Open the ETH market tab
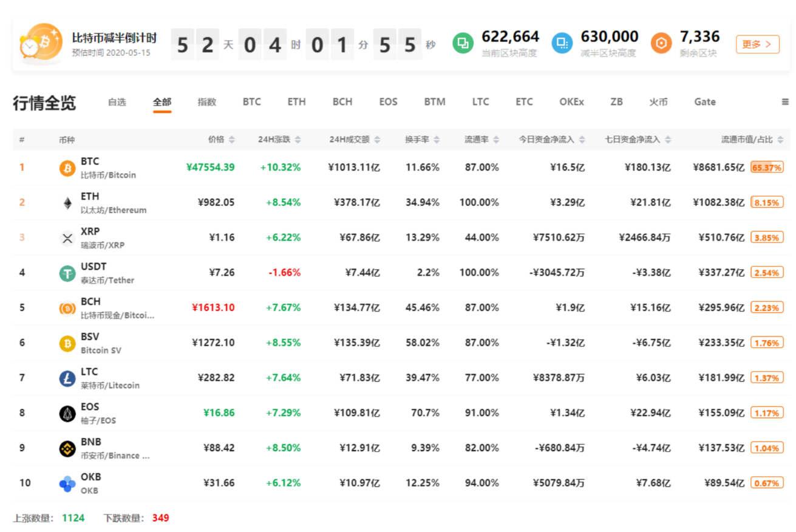This screenshot has height=532, width=796. coord(297,102)
